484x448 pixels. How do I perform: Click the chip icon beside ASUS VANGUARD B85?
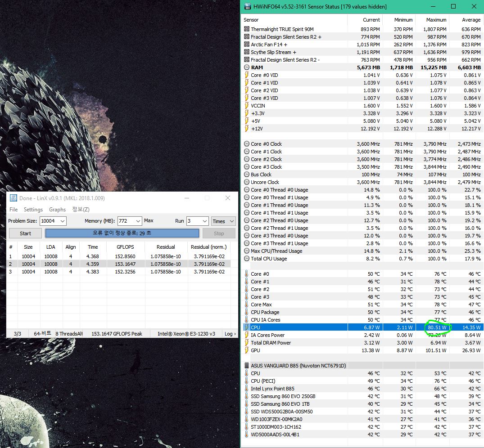(x=247, y=366)
